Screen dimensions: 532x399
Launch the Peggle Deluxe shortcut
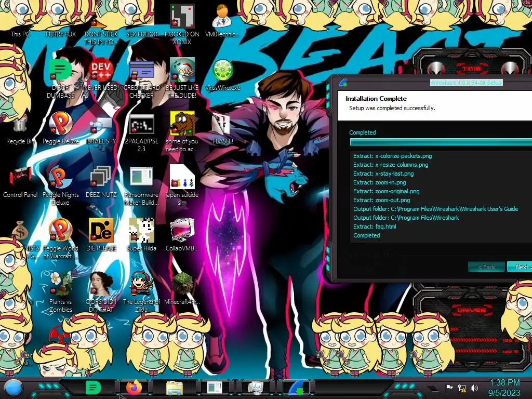tap(61, 123)
